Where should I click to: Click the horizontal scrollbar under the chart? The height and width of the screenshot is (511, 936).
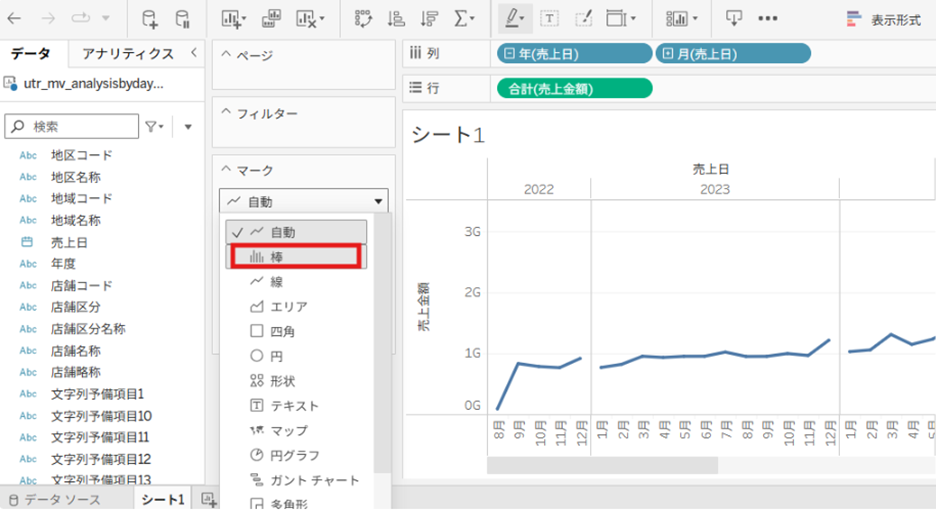coord(602,466)
